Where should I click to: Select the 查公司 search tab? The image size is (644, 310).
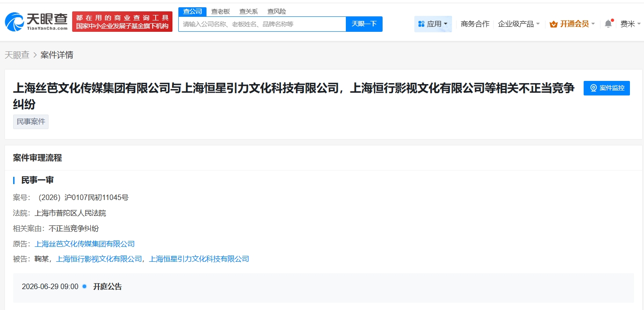coord(192,11)
